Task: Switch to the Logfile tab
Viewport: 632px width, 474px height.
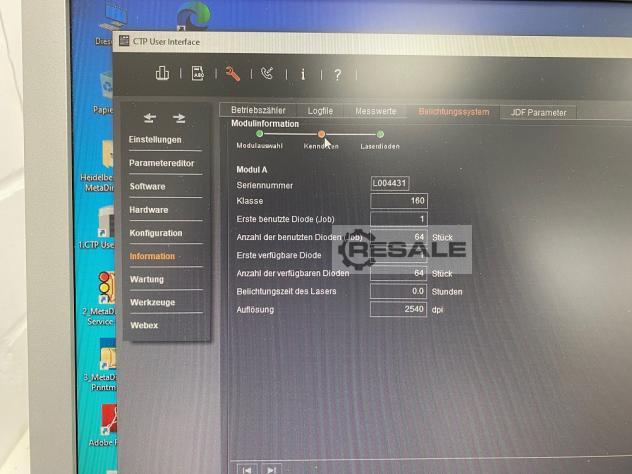Action: point(320,111)
